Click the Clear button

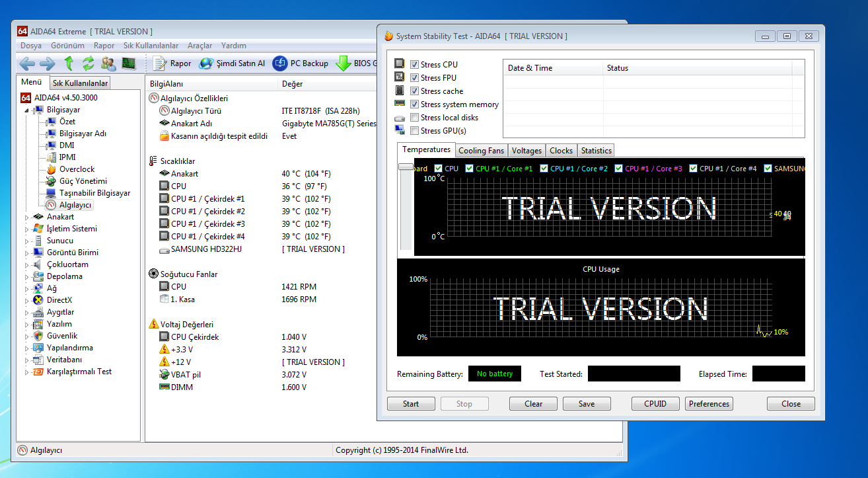point(534,404)
